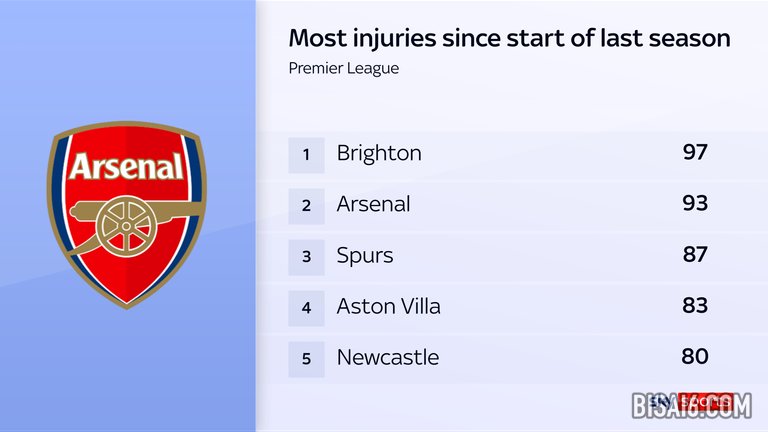The image size is (768, 432).
Task: Click the rank 2 number box
Action: coord(307,205)
